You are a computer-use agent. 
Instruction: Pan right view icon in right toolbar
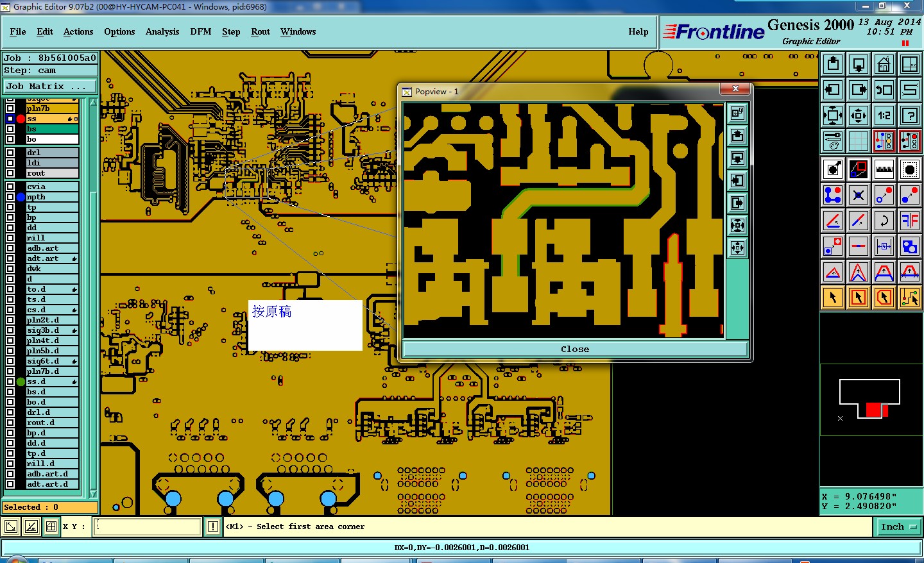859,90
